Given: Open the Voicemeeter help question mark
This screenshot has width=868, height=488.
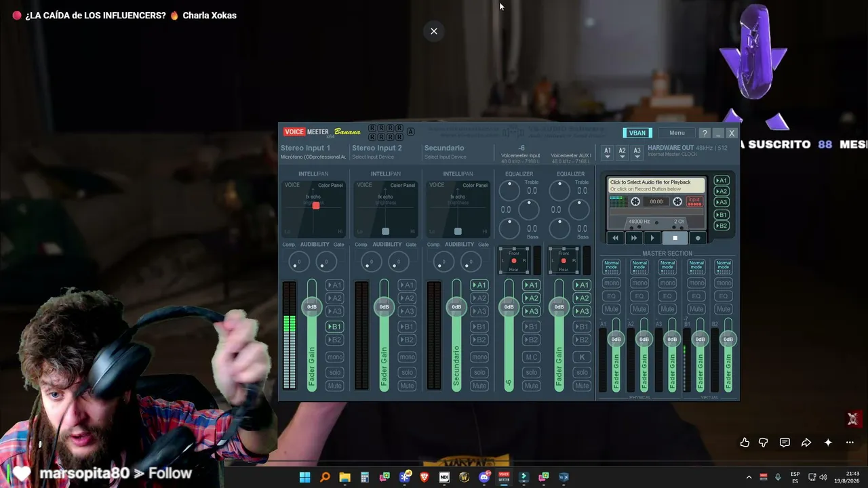Looking at the screenshot, I should [705, 133].
